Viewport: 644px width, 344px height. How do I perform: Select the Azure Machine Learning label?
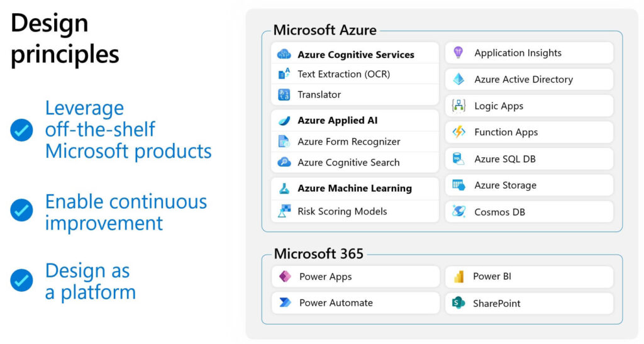click(x=355, y=189)
